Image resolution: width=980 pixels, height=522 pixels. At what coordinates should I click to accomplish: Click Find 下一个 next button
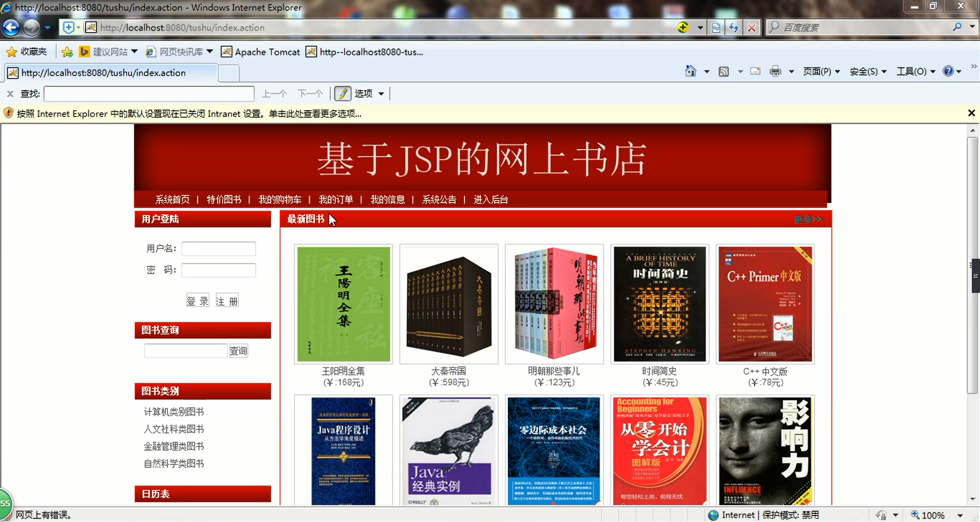pos(310,94)
